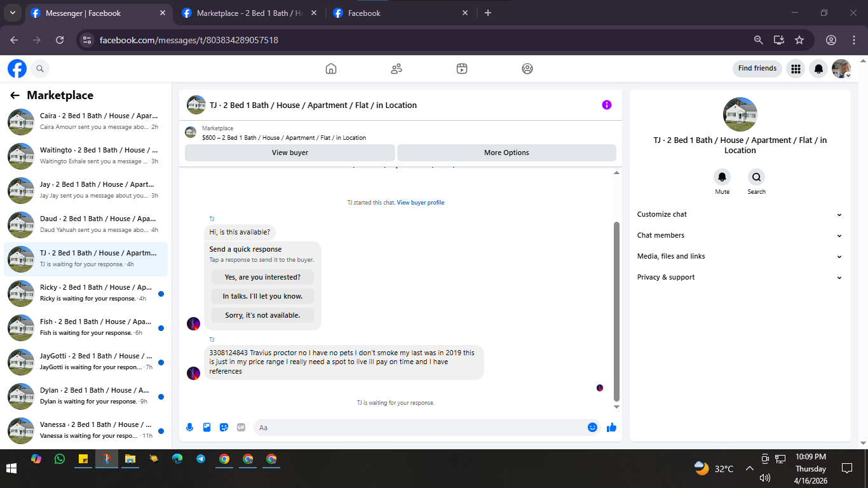Click the voice clip microphone icon

coord(189,428)
